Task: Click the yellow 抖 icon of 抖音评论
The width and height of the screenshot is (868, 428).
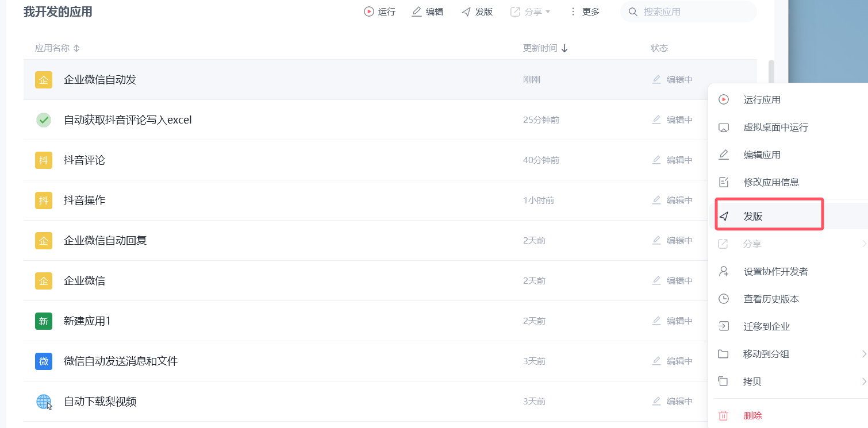Action: 44,160
